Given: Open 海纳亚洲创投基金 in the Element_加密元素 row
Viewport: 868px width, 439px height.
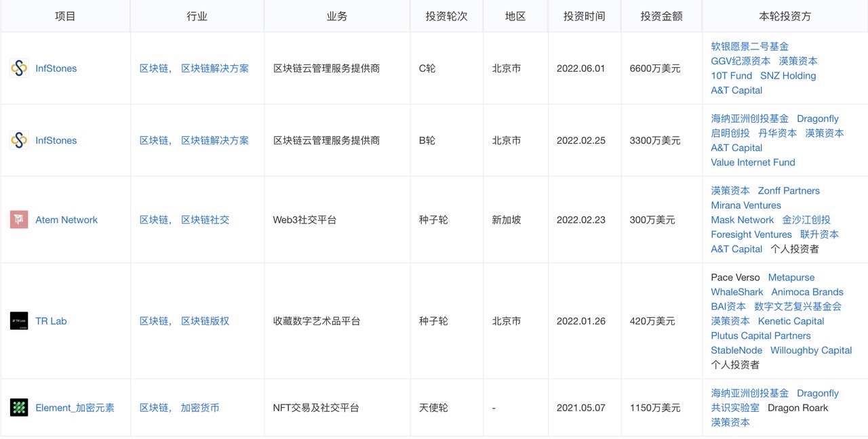Looking at the screenshot, I should (x=750, y=394).
